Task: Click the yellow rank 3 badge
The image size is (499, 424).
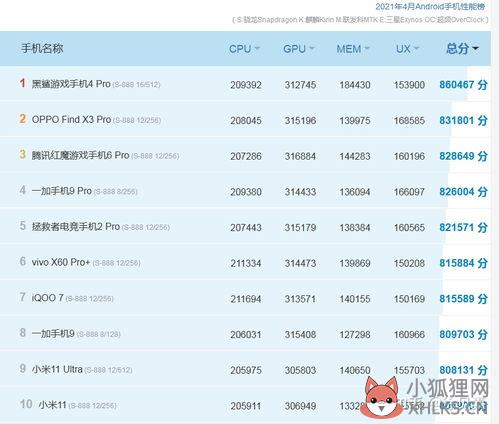Action: point(22,154)
